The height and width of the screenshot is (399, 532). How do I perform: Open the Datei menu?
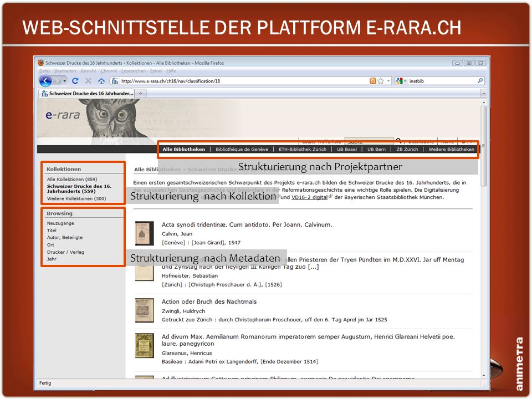pos(44,71)
